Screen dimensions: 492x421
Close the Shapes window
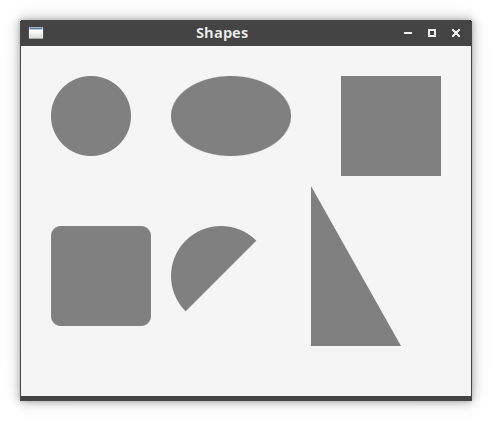(456, 33)
